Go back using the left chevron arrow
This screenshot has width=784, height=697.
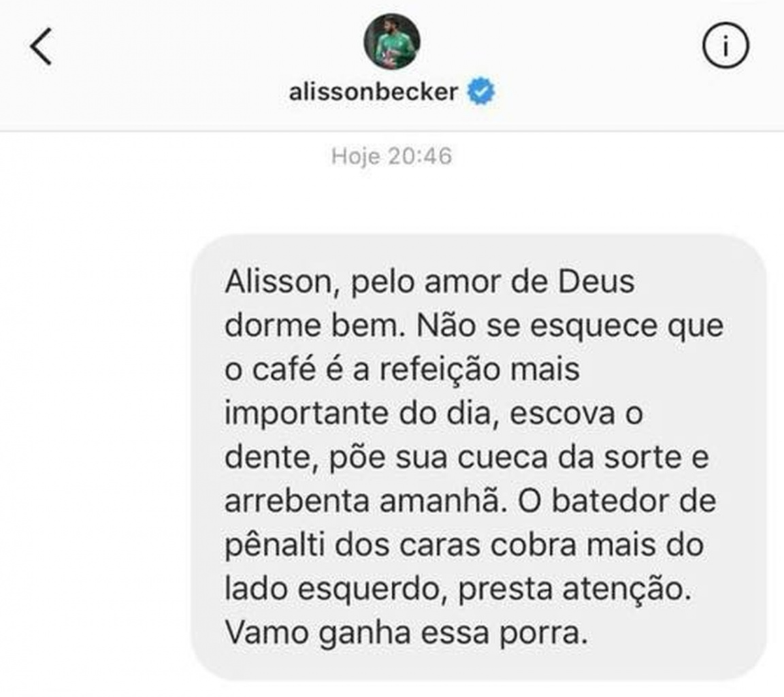(41, 46)
